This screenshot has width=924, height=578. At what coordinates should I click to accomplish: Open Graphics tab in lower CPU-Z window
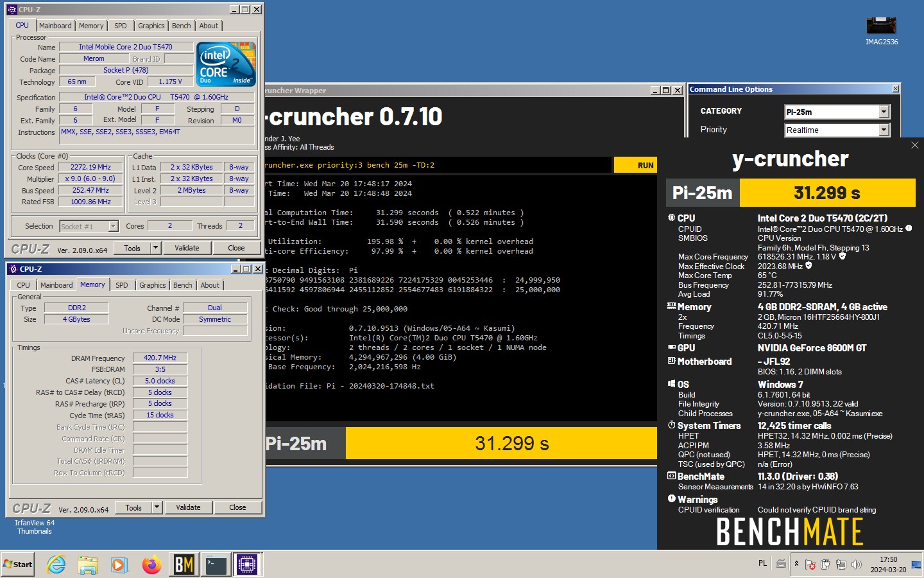(153, 285)
